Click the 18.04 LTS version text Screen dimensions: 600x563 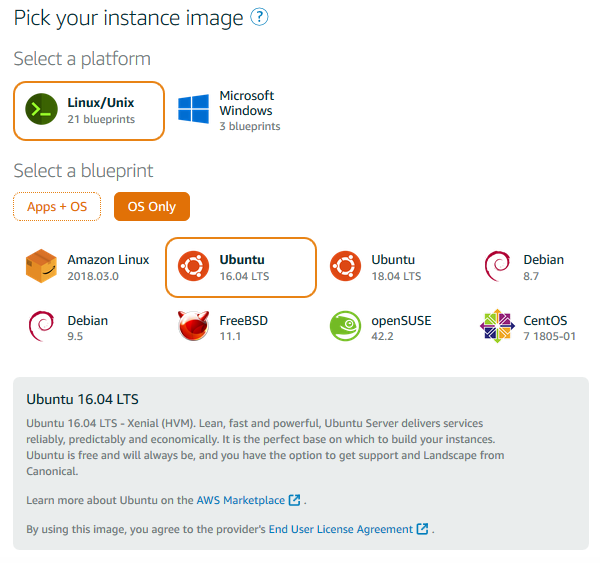pos(396,276)
